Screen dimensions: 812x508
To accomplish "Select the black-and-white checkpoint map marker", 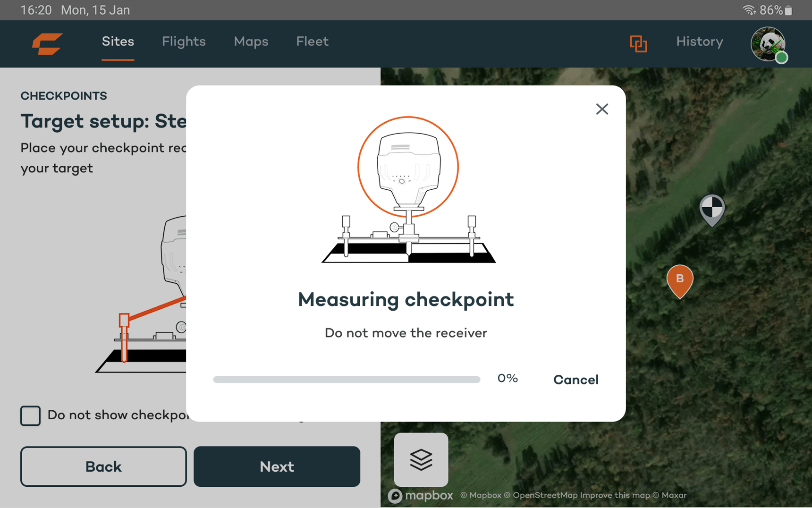I will click(x=712, y=209).
